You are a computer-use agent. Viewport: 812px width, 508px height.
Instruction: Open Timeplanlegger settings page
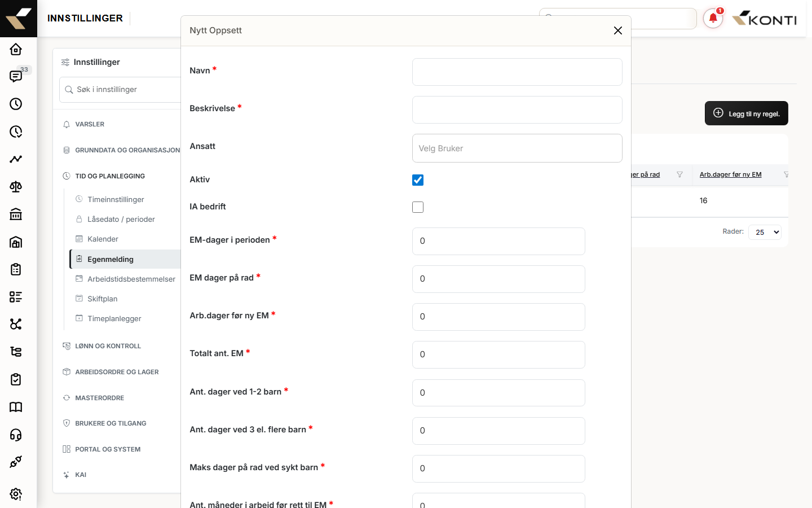click(x=114, y=318)
